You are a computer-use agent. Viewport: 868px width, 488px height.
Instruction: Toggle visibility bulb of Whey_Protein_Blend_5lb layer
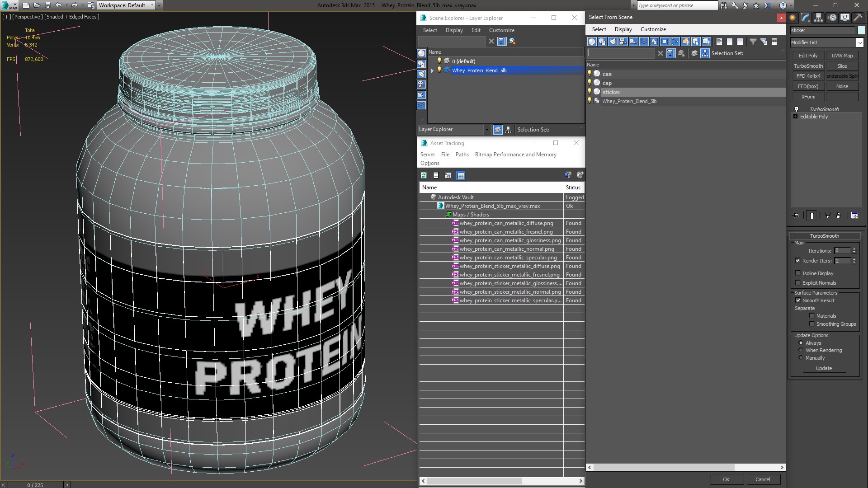point(439,70)
